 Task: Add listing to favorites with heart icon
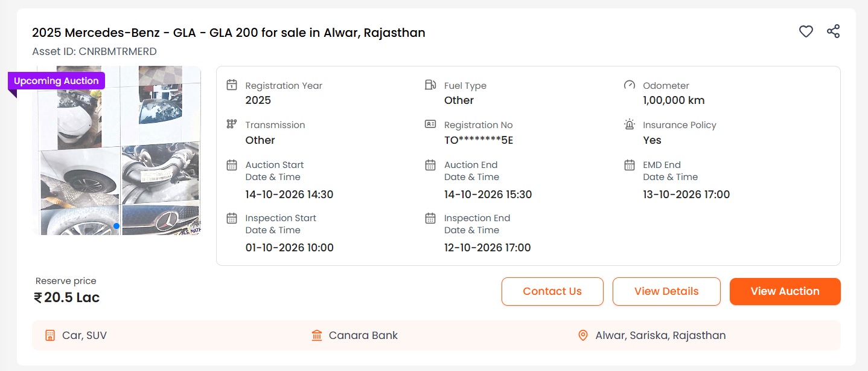(806, 31)
